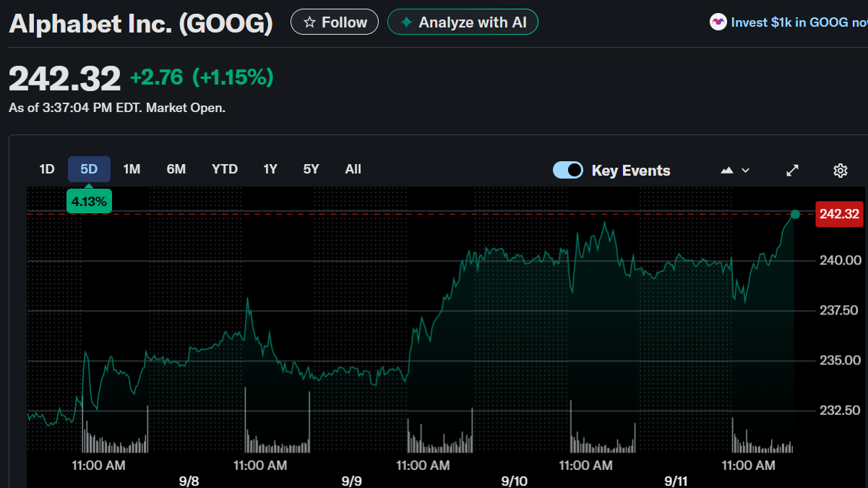This screenshot has height=488, width=868.
Task: Click the 232.50 axis label
Action: (839, 411)
